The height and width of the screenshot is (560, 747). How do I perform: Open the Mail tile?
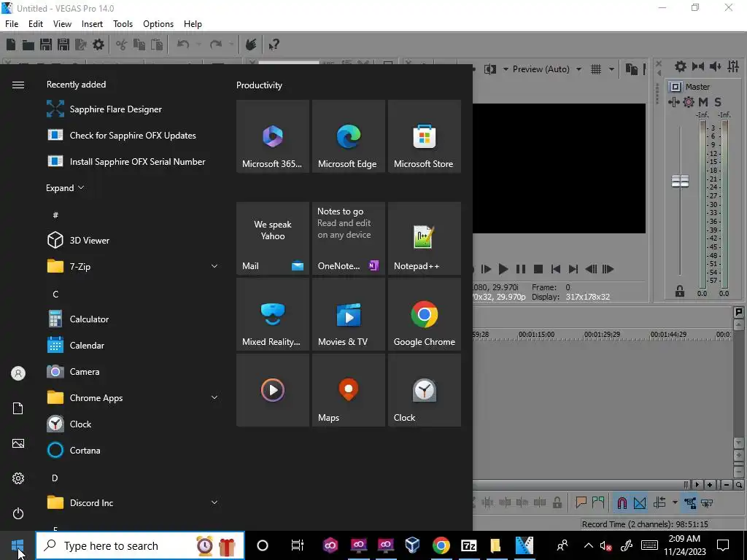tap(273, 238)
